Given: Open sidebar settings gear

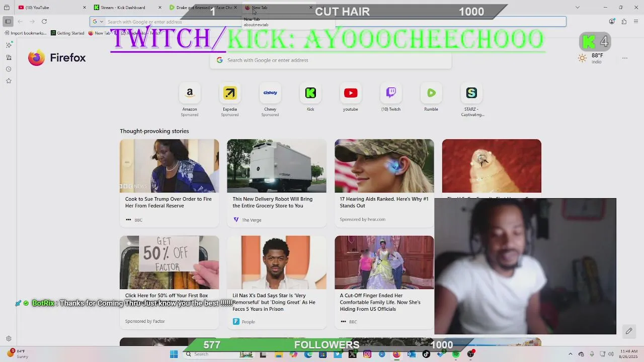Looking at the screenshot, I should [x=9, y=339].
